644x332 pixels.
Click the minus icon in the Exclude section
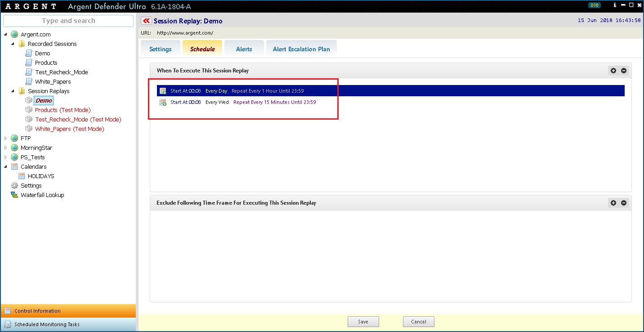click(x=624, y=203)
